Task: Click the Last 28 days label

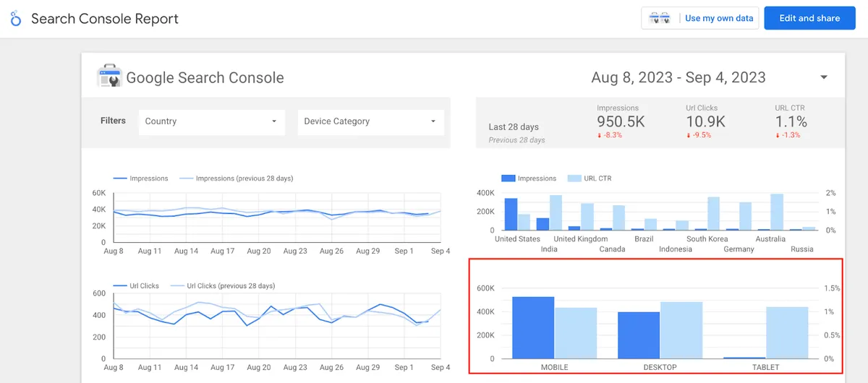Action: [514, 127]
